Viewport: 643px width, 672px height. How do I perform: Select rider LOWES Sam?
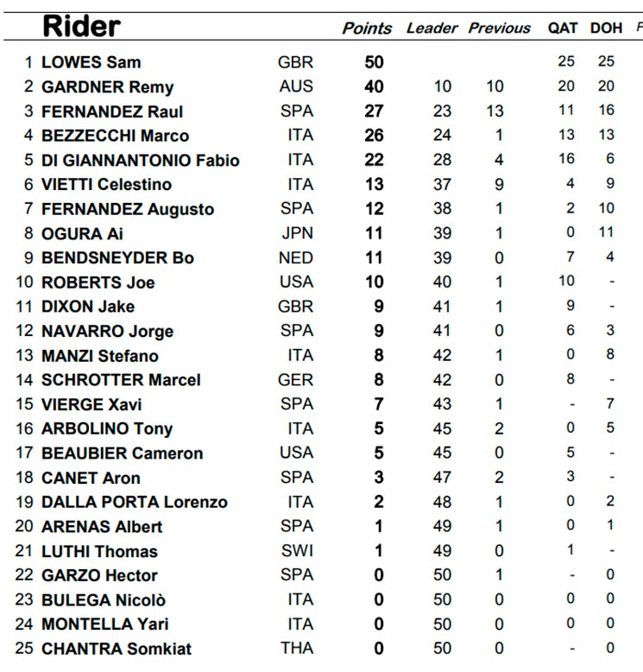[91, 62]
